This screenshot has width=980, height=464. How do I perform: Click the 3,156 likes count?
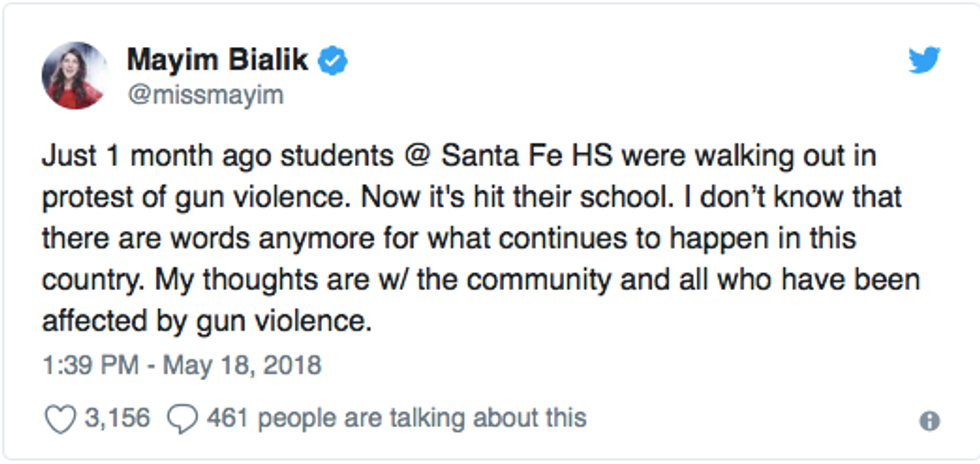[115, 418]
